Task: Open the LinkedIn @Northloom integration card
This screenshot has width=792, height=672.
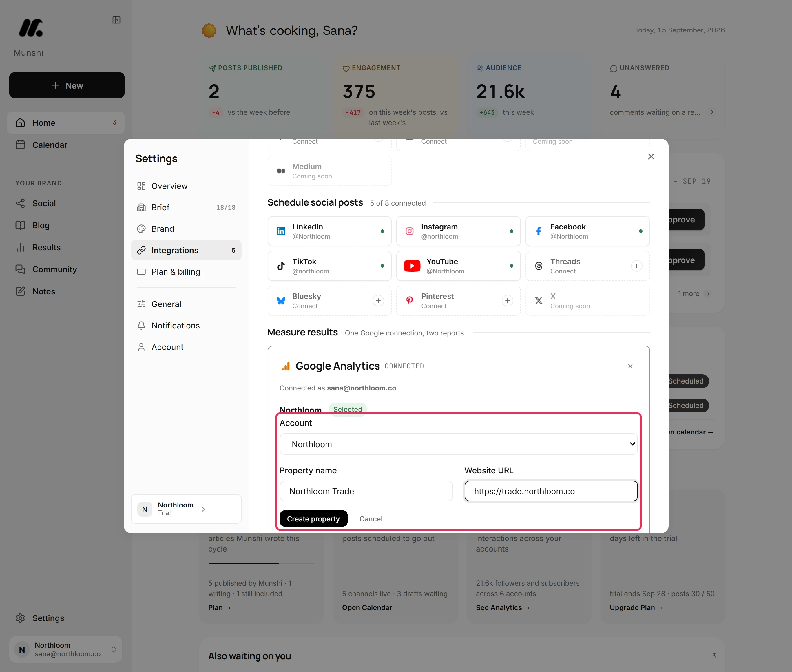Action: pos(329,231)
